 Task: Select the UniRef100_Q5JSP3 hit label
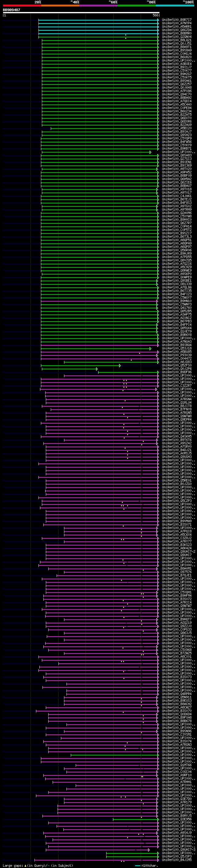pyautogui.click(x=176, y=857)
